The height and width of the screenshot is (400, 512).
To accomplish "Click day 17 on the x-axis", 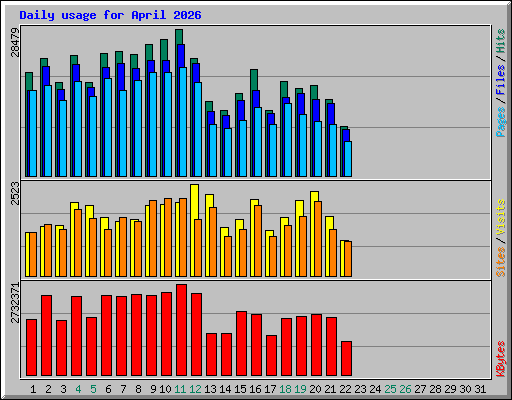I will 270,389.
